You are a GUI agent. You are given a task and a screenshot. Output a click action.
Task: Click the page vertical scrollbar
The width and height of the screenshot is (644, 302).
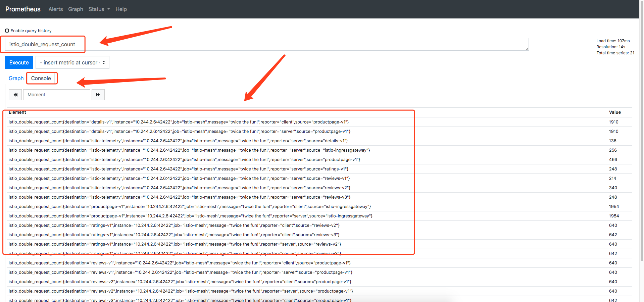tap(642, 134)
